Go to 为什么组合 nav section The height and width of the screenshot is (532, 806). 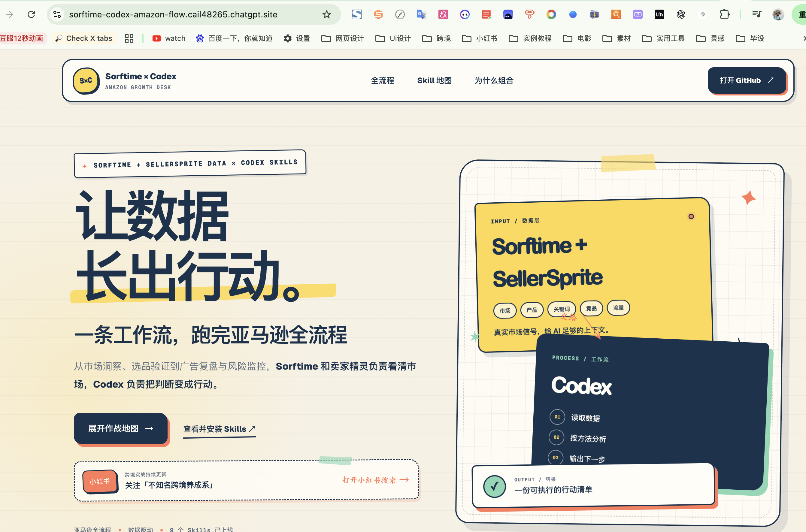[494, 80]
